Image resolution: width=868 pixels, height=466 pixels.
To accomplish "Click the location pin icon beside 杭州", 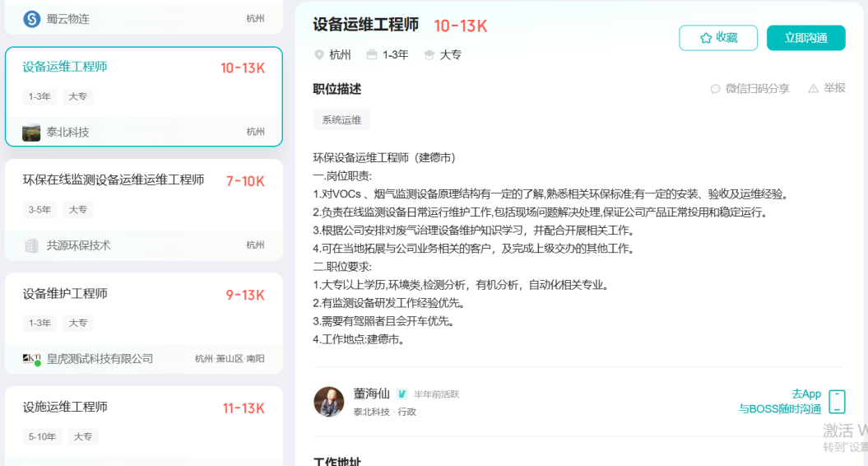I will [319, 55].
